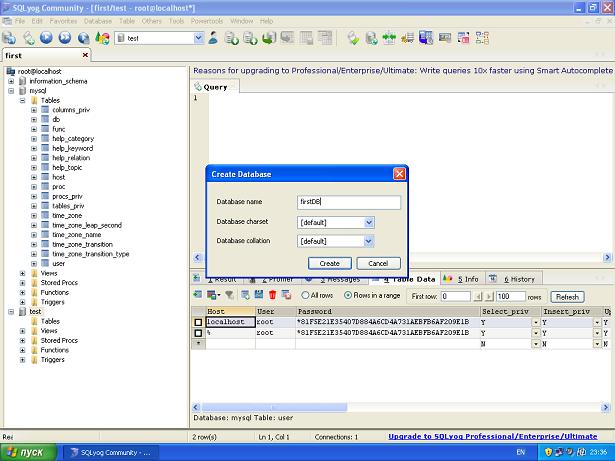Click SQLyog Community taskbar button
Screen dimensions: 615x461
pyautogui.click(x=111, y=452)
